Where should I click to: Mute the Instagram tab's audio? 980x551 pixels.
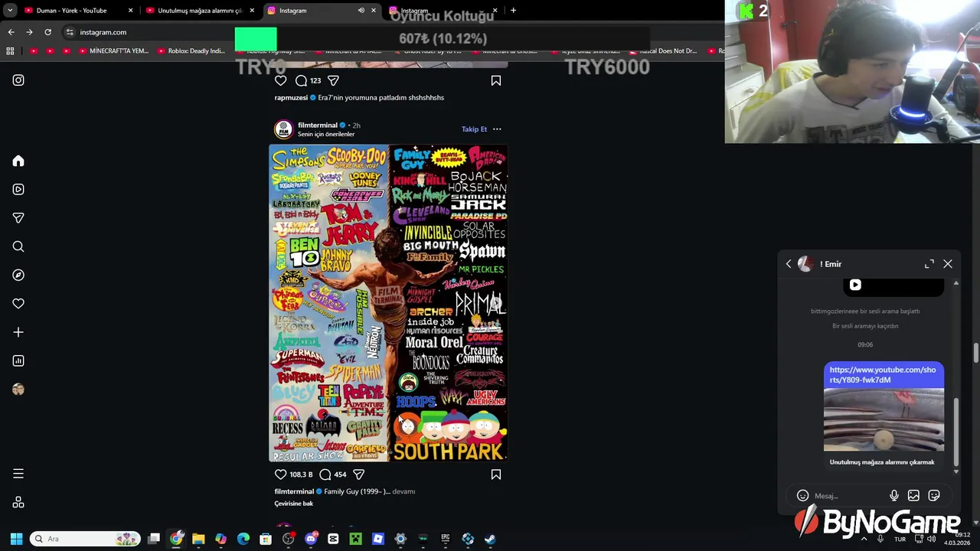361,11
